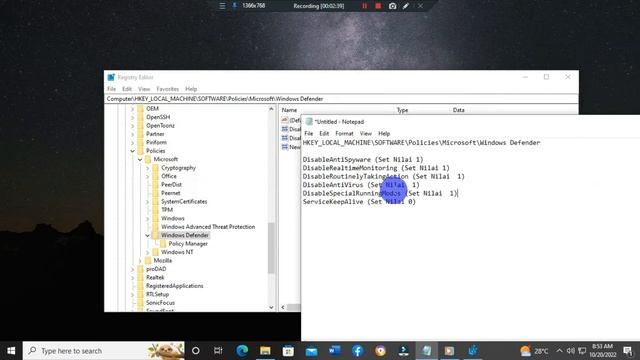Expand the OpenSSH registry key
Viewport: 640px width, 360px height.
point(132,117)
